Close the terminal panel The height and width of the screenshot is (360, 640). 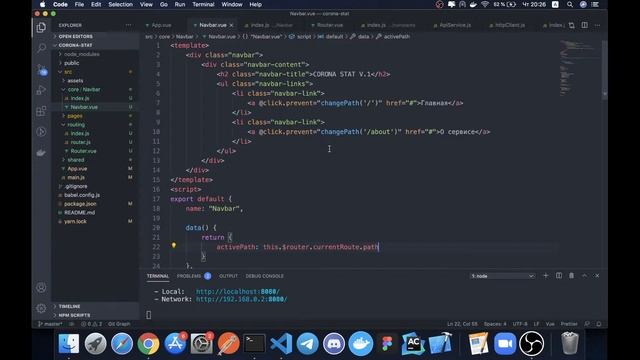[597, 276]
